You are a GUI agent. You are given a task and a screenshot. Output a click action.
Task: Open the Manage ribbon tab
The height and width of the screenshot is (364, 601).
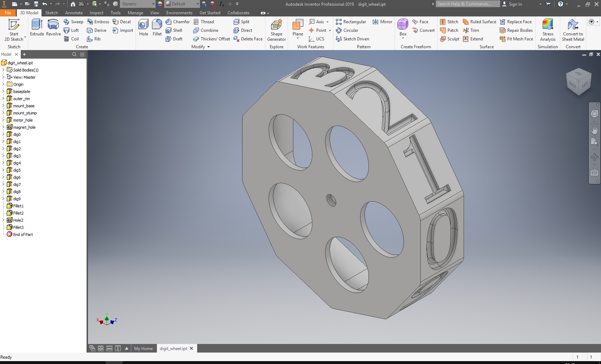click(x=135, y=13)
